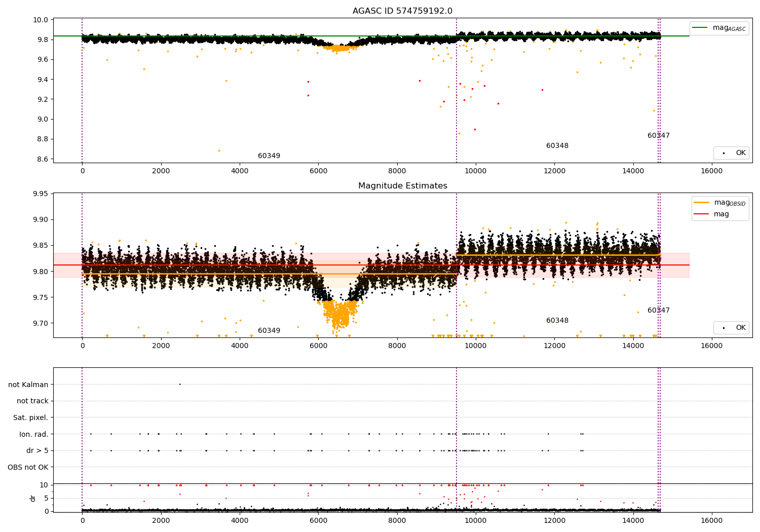Image resolution: width=760 pixels, height=532 pixels.
Task: Click the 16000 x-tick under top plot
Action: click(x=711, y=171)
